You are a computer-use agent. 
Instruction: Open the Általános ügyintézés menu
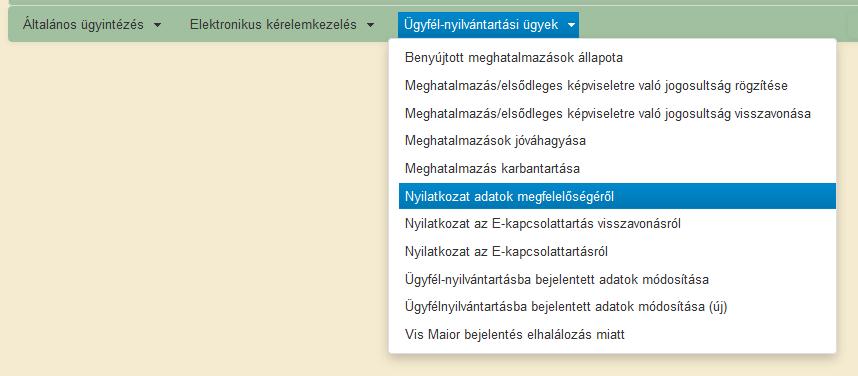(x=92, y=25)
